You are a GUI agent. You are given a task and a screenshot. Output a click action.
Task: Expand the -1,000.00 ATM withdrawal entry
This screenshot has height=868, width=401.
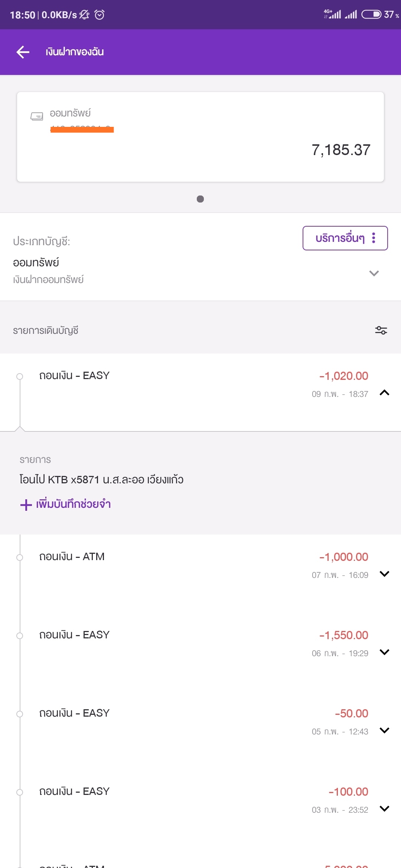385,574
